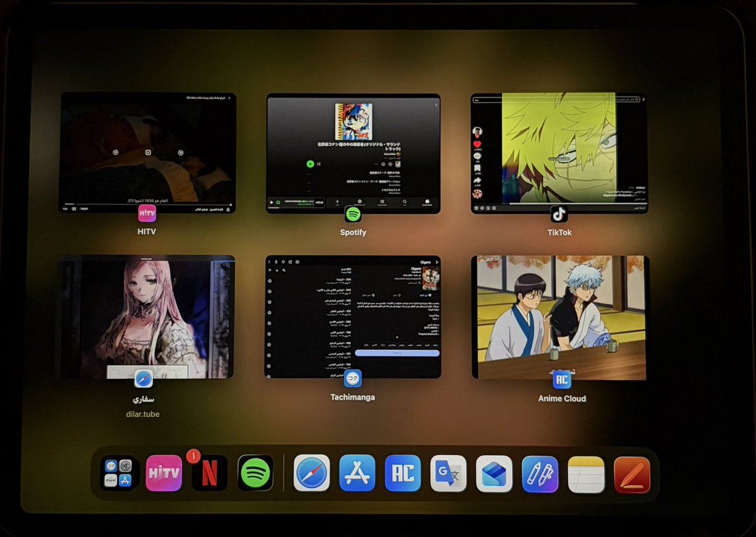Launch Safari from the dock
The height and width of the screenshot is (537, 756).
[x=312, y=473]
